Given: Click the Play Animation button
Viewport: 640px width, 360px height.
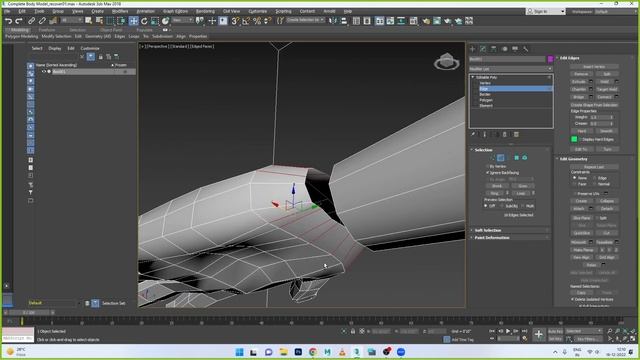Looking at the screenshot, I should coord(508,331).
